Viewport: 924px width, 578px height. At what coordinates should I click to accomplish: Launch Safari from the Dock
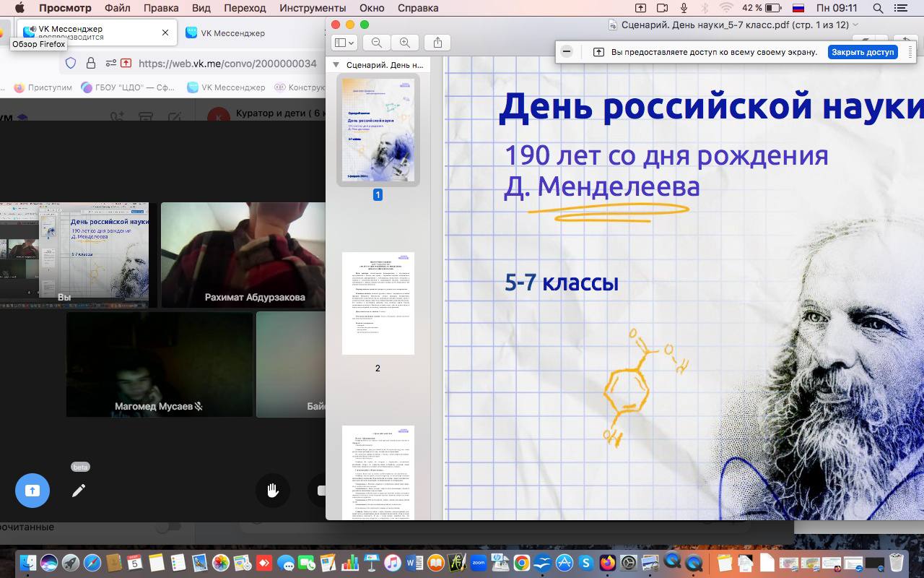coord(92,562)
